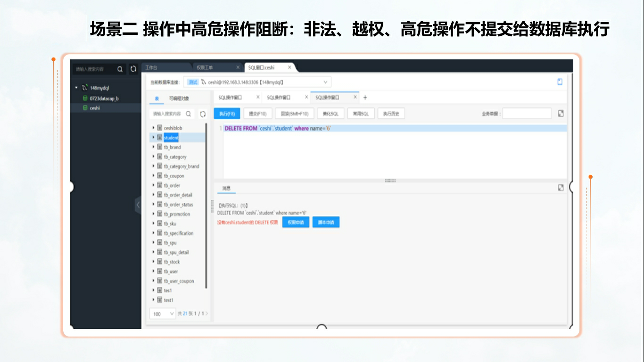Click the blue document icon at top right
Viewport: 644px width, 362px height.
(560, 82)
